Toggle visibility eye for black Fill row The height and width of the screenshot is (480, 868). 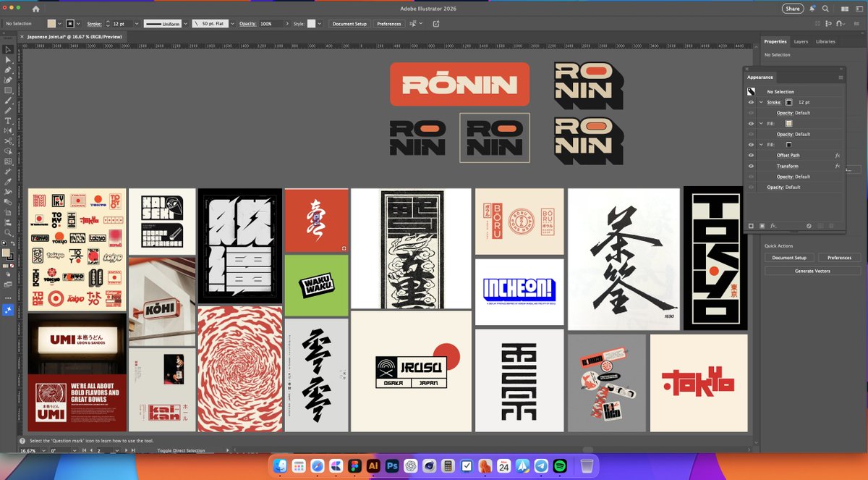pyautogui.click(x=752, y=145)
